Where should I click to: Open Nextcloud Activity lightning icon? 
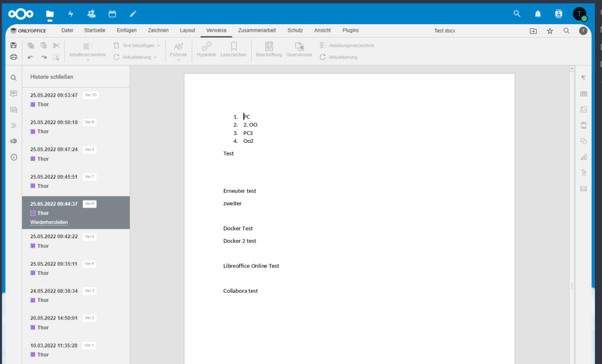[71, 14]
